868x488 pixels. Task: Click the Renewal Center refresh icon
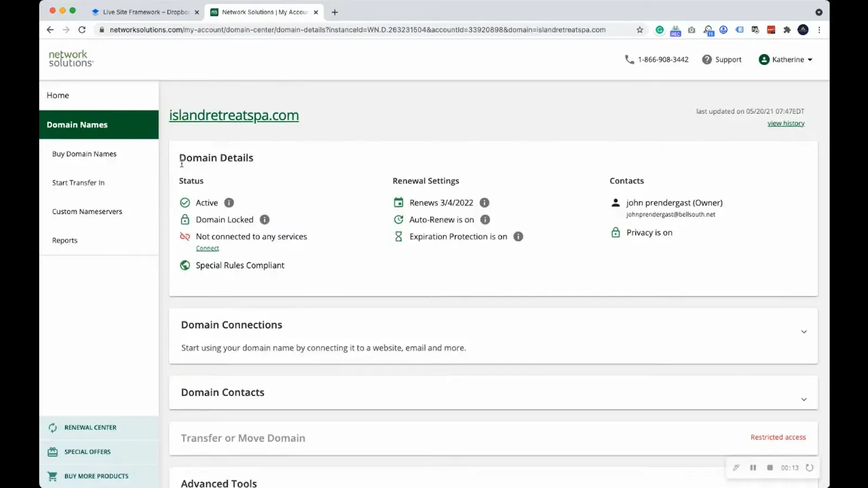[53, 427]
